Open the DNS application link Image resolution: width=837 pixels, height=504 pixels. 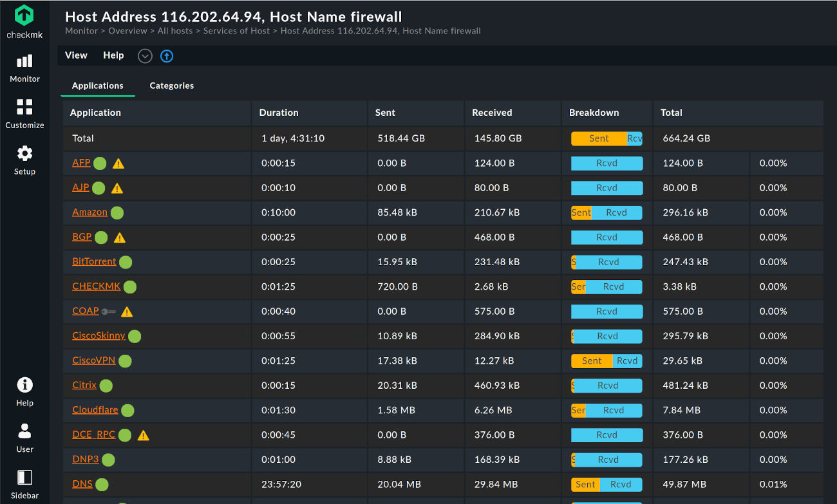point(82,484)
